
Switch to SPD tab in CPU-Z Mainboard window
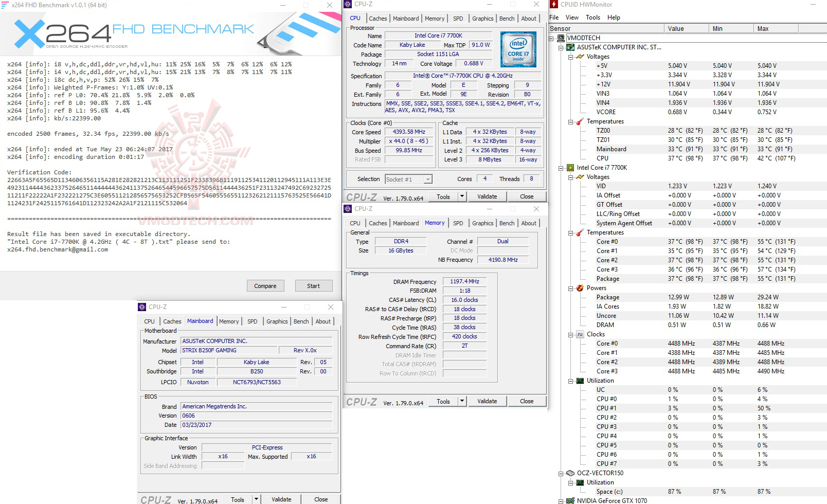[252, 321]
